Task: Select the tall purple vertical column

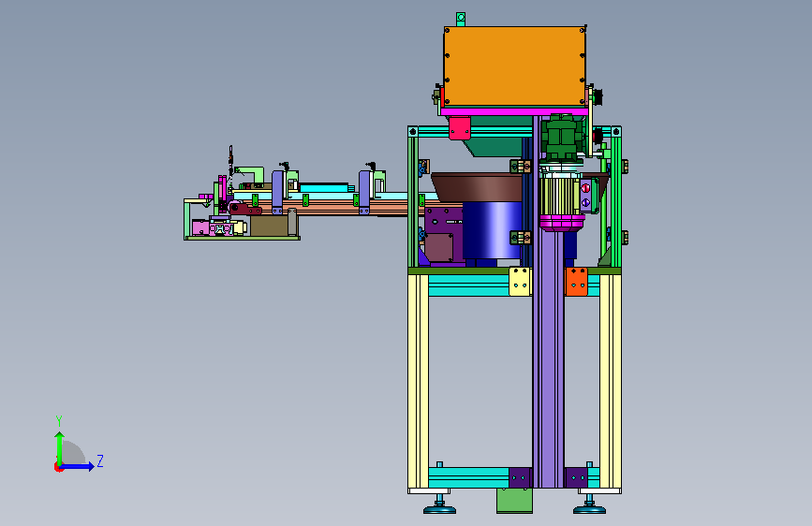Action: click(x=549, y=358)
